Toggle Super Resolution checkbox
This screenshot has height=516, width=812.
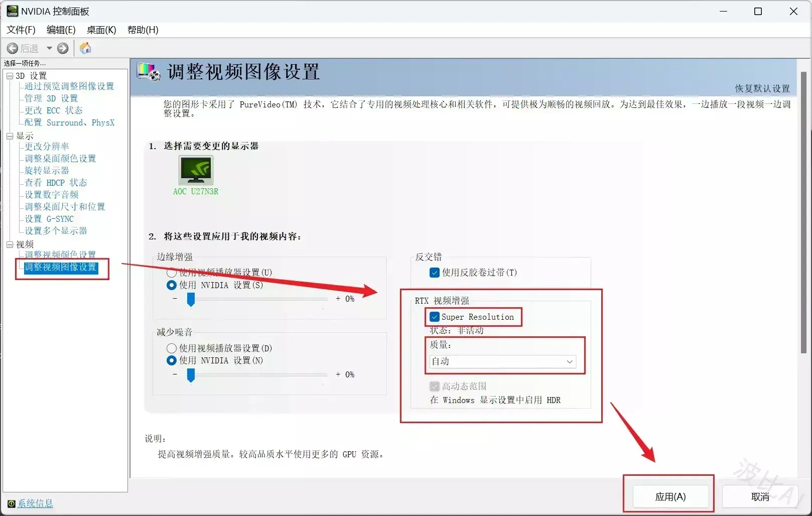pyautogui.click(x=435, y=317)
